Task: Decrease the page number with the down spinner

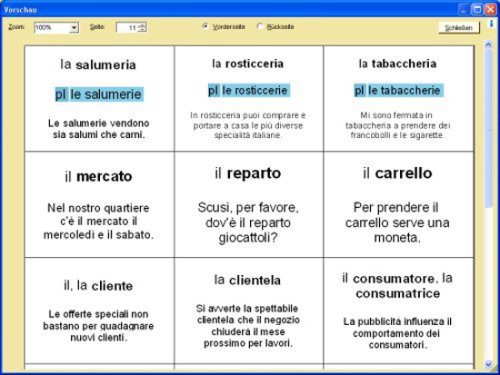Action: pos(142,30)
